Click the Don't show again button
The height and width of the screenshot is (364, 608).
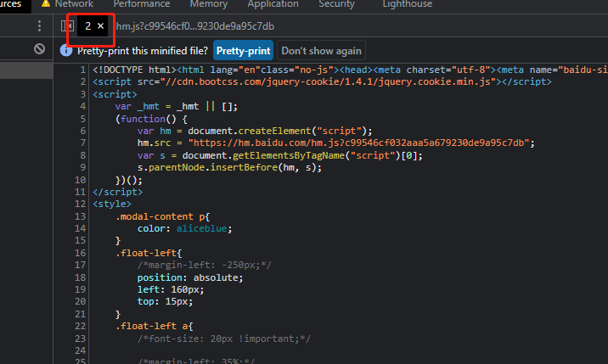coord(321,50)
